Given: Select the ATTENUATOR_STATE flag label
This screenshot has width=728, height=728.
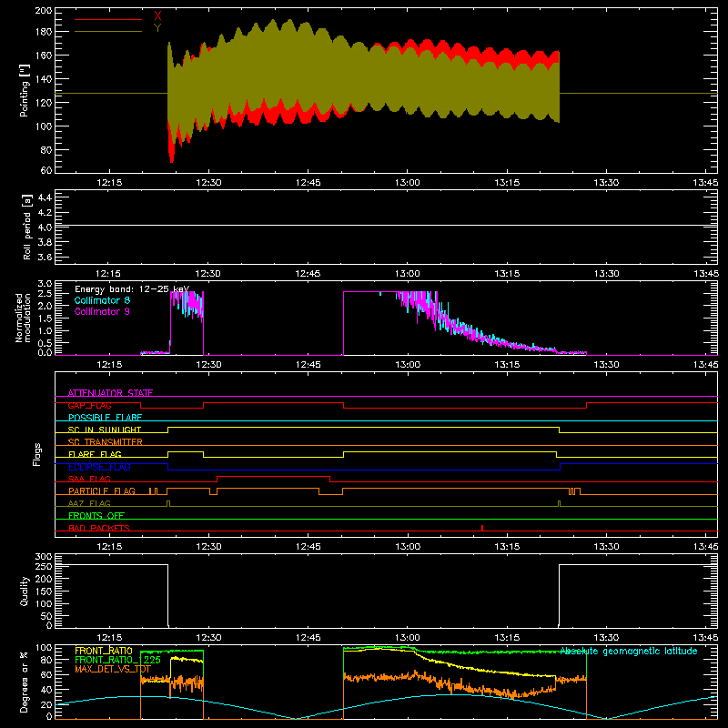Looking at the screenshot, I should 110,393.
